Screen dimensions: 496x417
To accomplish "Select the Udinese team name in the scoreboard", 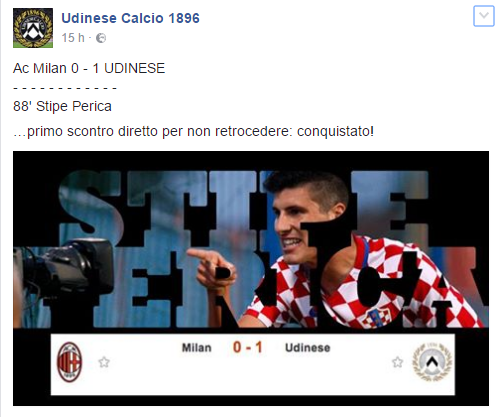I will tap(308, 348).
